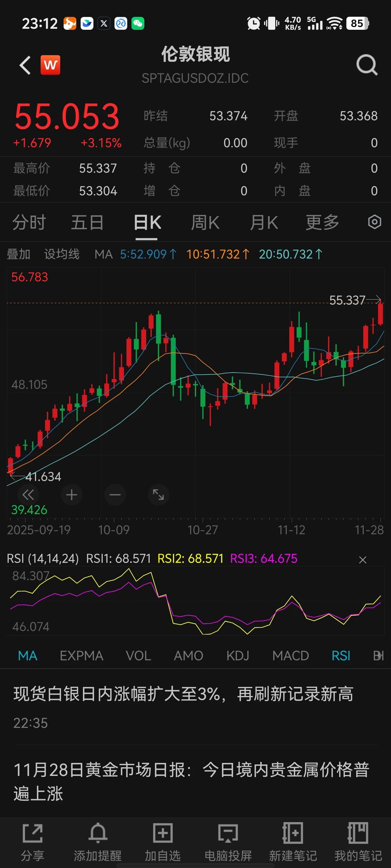Tap the 新建笔记 new note icon
The width and height of the screenshot is (391, 868).
click(293, 833)
